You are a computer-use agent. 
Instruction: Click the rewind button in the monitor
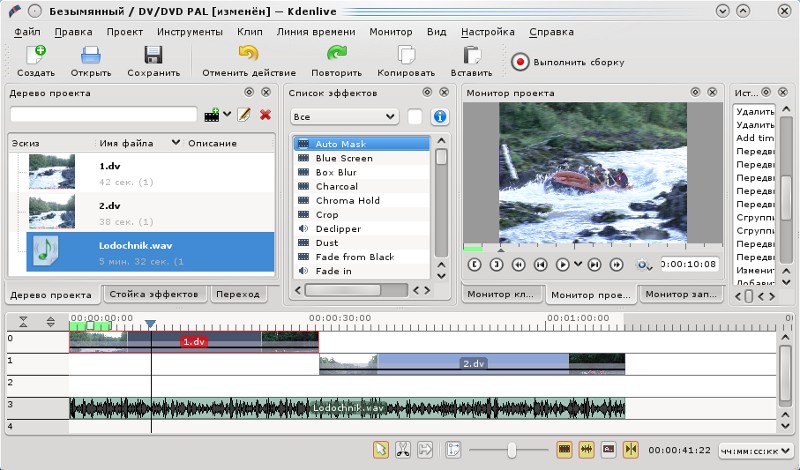[518, 265]
